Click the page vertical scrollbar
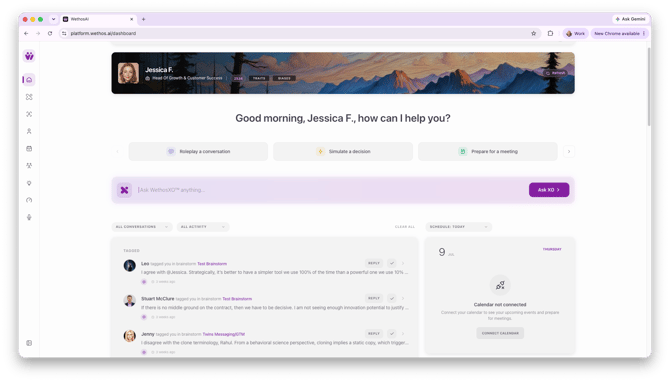 pos(649,86)
